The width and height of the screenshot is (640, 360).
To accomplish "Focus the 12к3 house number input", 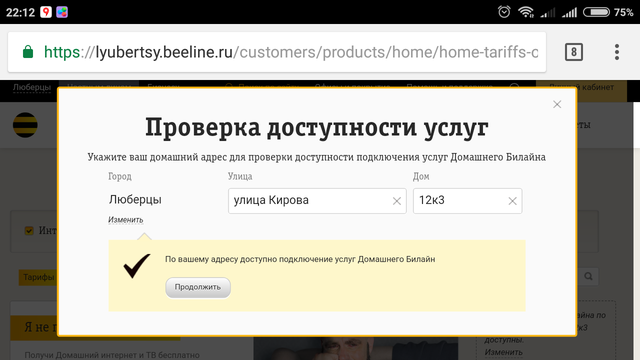I will click(x=467, y=201).
